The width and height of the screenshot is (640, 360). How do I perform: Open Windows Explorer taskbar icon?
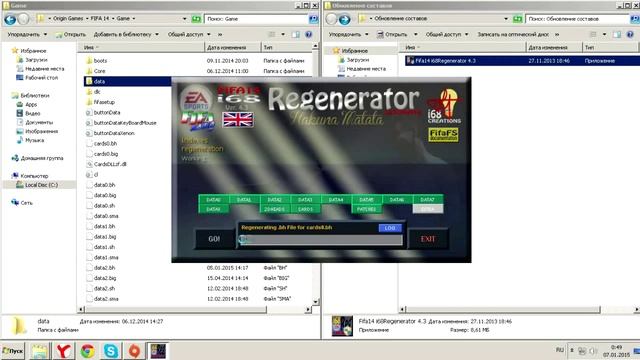tap(40, 351)
